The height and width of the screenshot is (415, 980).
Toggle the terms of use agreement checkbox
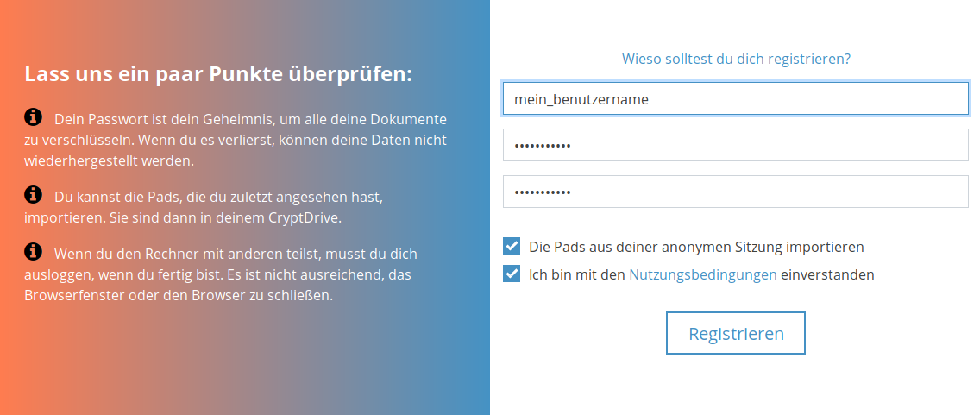coord(512,274)
